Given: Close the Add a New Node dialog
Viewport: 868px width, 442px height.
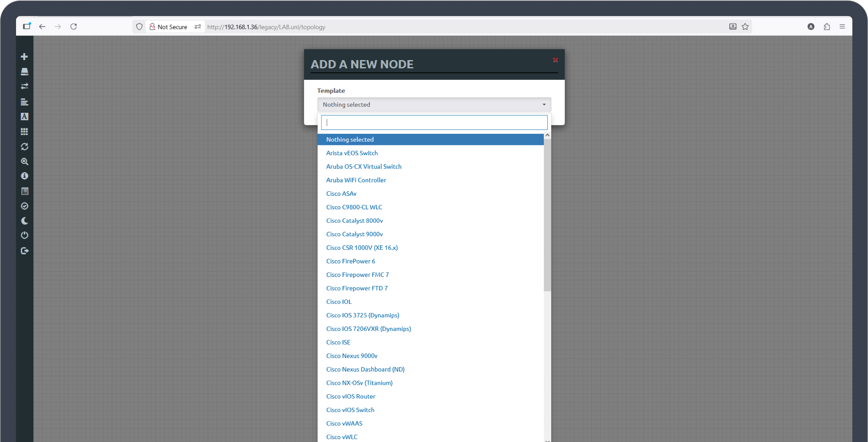Looking at the screenshot, I should (555, 60).
